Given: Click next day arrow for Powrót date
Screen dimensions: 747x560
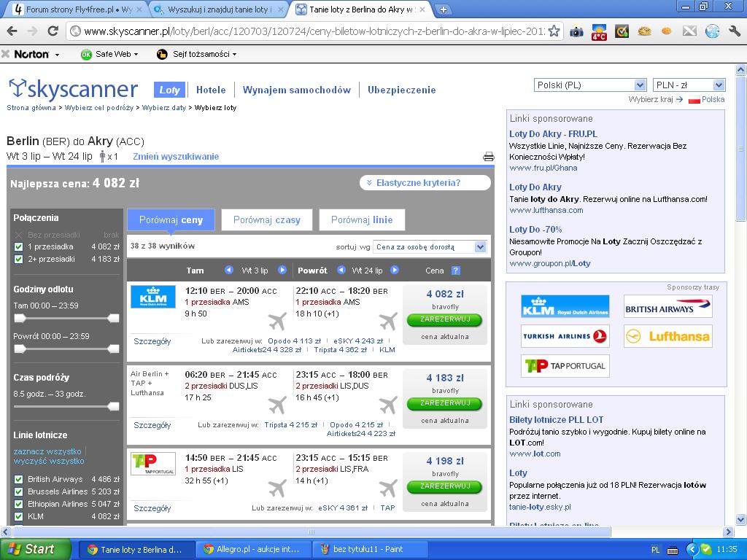Looking at the screenshot, I should coord(395,270).
